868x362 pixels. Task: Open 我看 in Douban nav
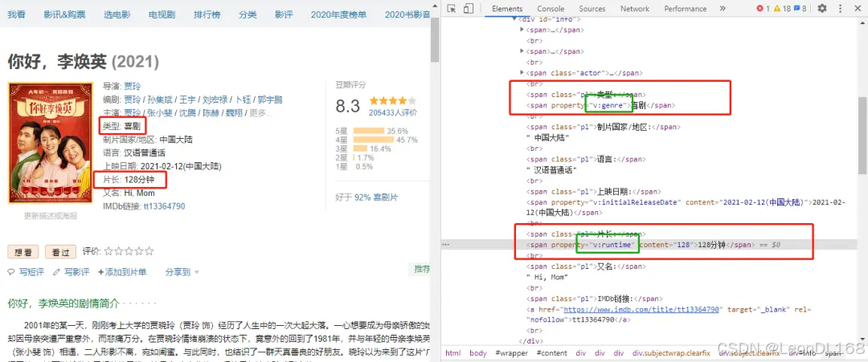(x=16, y=14)
